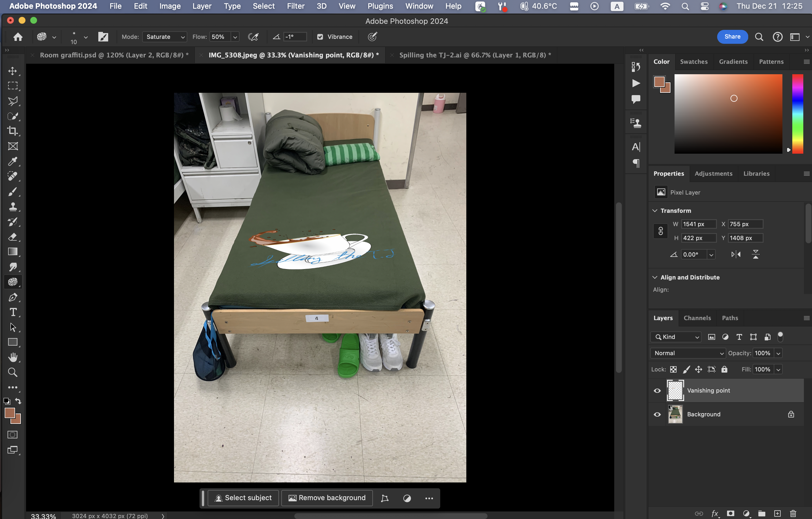
Task: Open the Filter menu
Action: [296, 6]
